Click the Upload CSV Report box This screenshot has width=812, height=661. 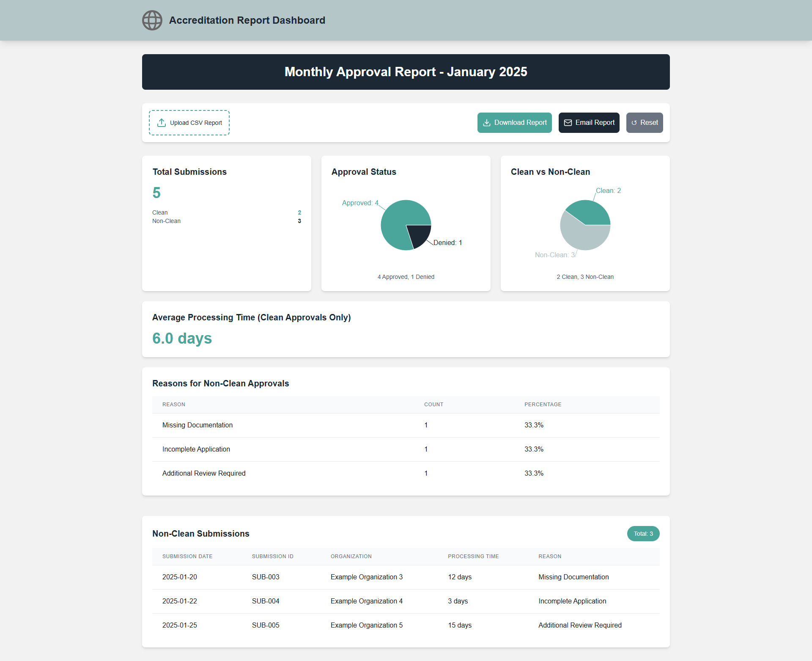189,123
